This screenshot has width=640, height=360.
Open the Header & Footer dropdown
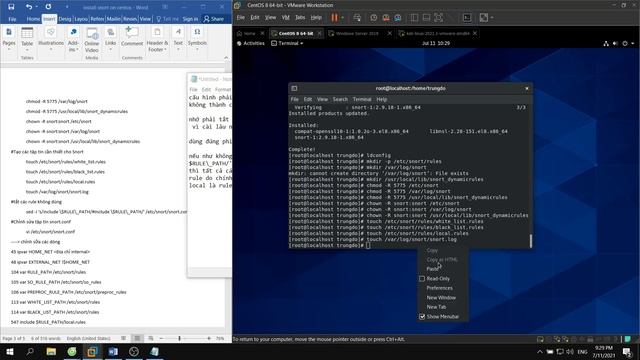coord(157,40)
